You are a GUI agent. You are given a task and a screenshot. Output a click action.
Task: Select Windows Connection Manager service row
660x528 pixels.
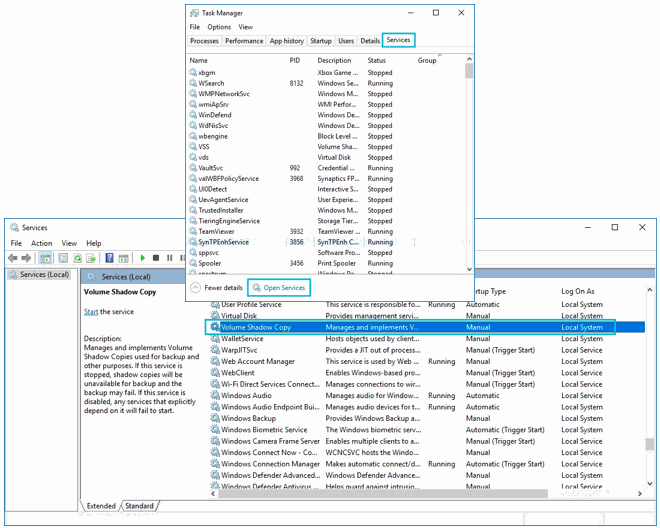pos(426,464)
